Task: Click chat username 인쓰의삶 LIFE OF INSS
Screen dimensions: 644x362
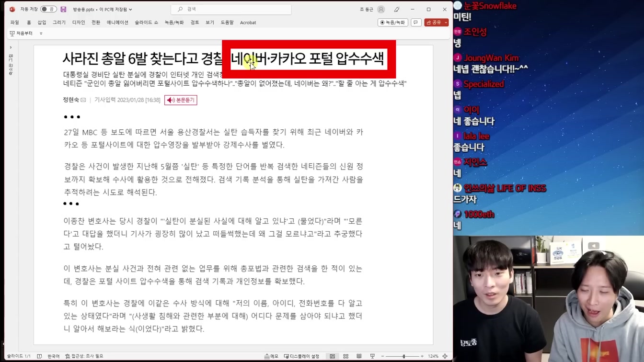Action: tap(505, 188)
